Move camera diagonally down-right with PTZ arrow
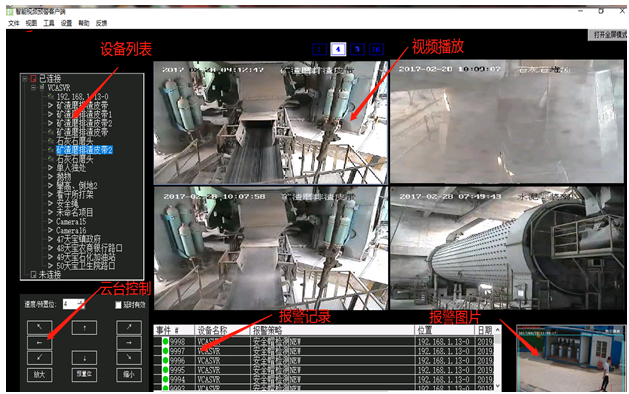629x394 pixels. coord(129,357)
